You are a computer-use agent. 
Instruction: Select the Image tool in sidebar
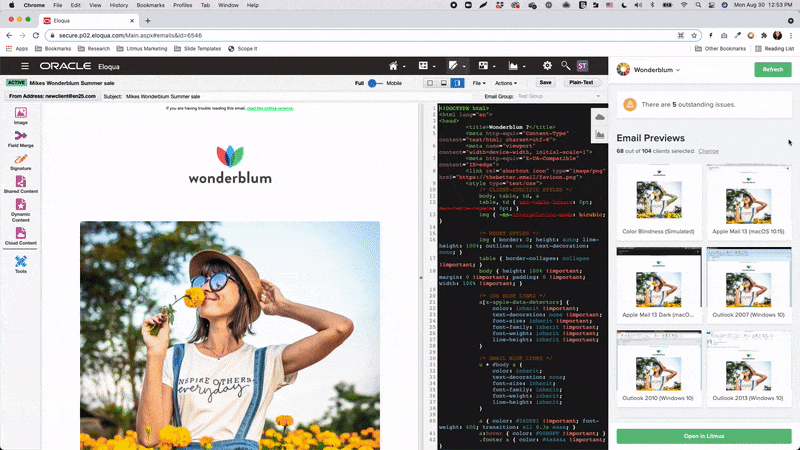[x=20, y=116]
